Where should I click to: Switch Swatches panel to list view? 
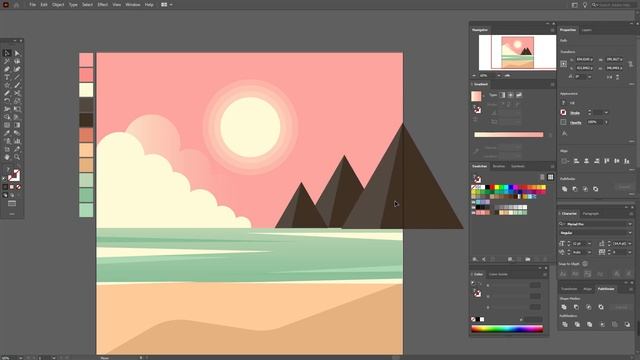(542, 177)
